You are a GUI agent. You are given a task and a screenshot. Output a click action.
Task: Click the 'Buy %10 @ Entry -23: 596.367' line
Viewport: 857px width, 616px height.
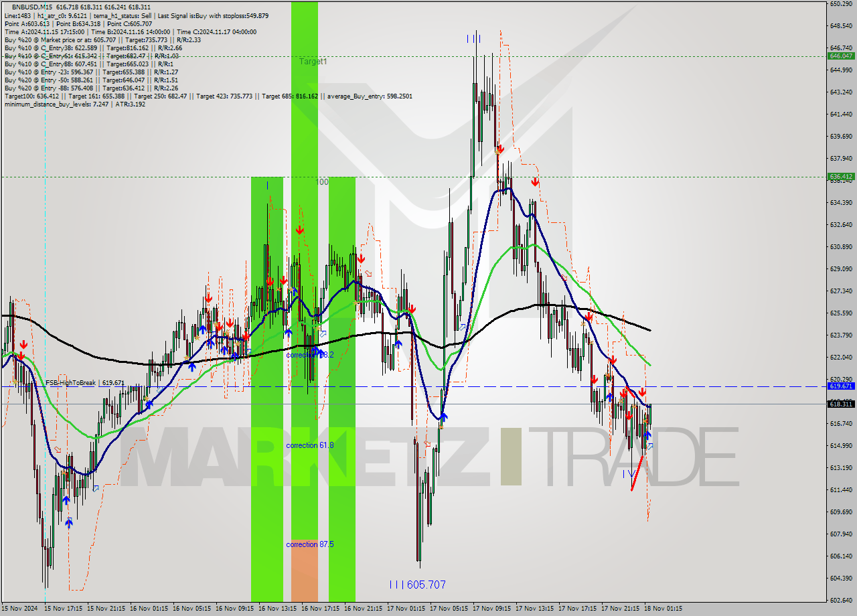click(x=91, y=72)
